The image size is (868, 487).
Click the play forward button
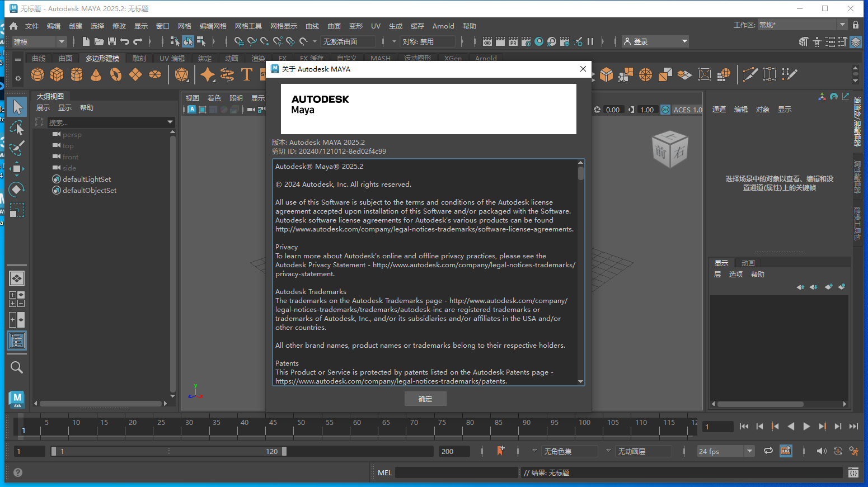click(x=806, y=427)
